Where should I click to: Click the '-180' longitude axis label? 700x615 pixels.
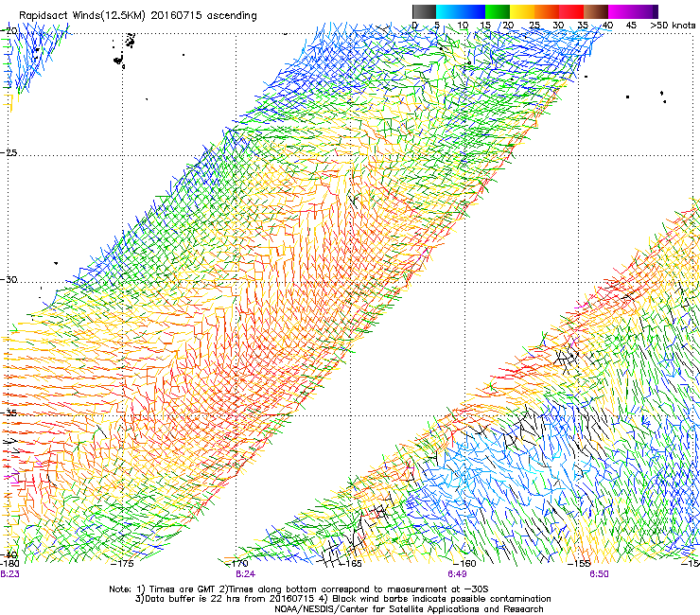pos(9,564)
